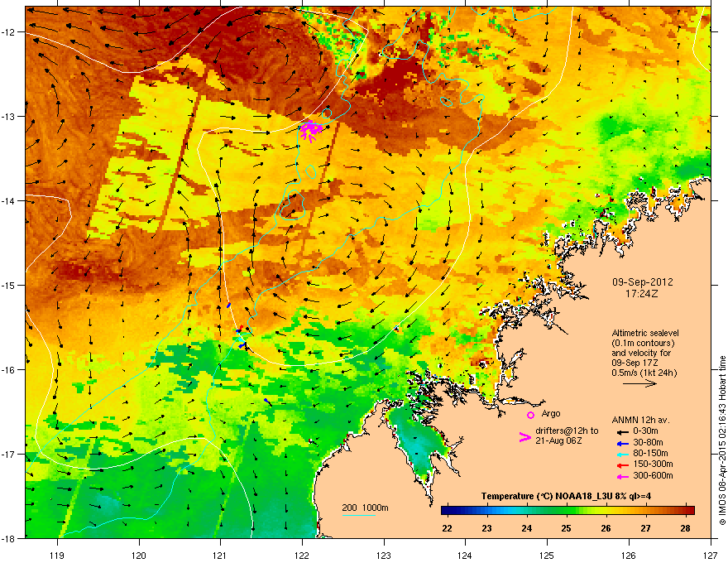
Task: Click the colorbar tick label '25'
Action: (x=566, y=528)
